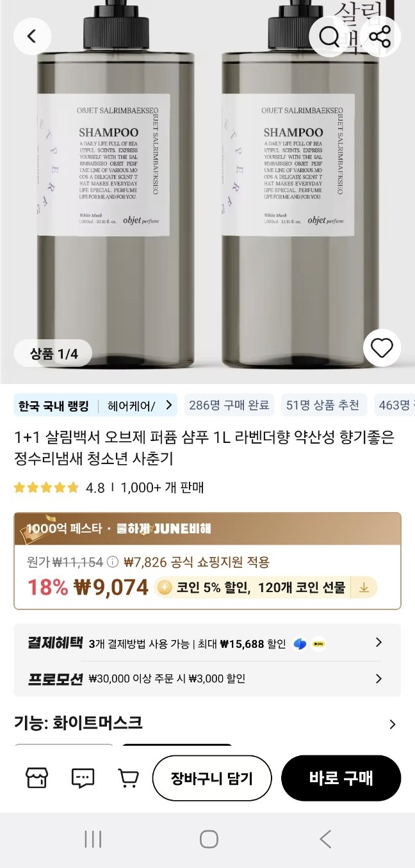Tap the 상품 1/4 image counter

(x=54, y=353)
